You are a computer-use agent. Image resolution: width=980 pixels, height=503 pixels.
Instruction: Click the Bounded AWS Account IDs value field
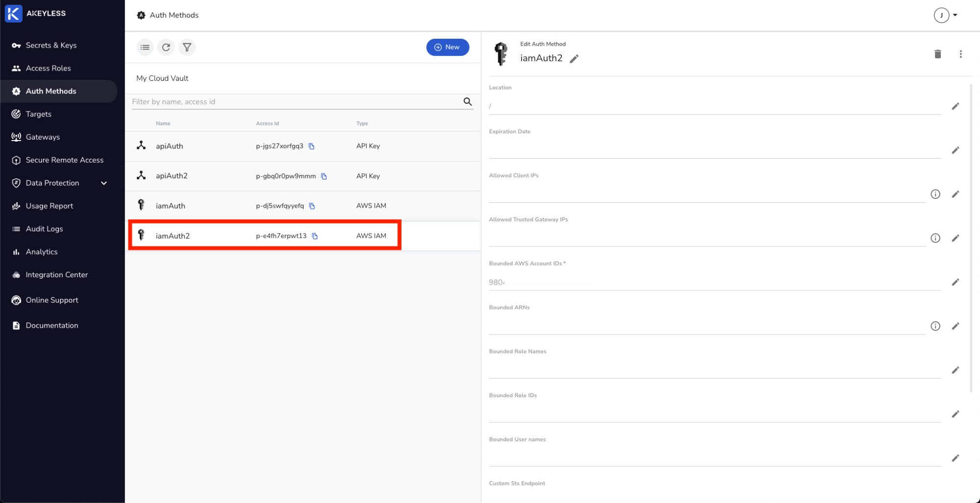[715, 283]
